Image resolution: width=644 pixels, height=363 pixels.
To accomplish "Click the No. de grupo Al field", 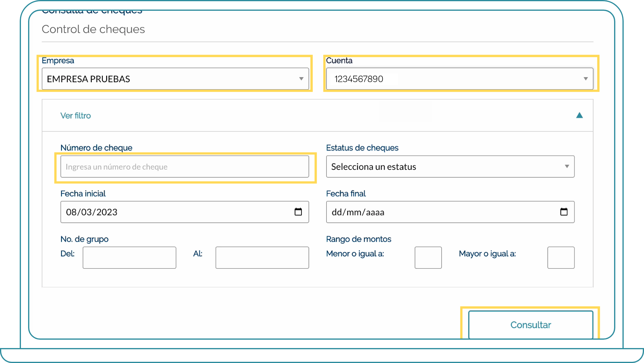I will point(262,257).
